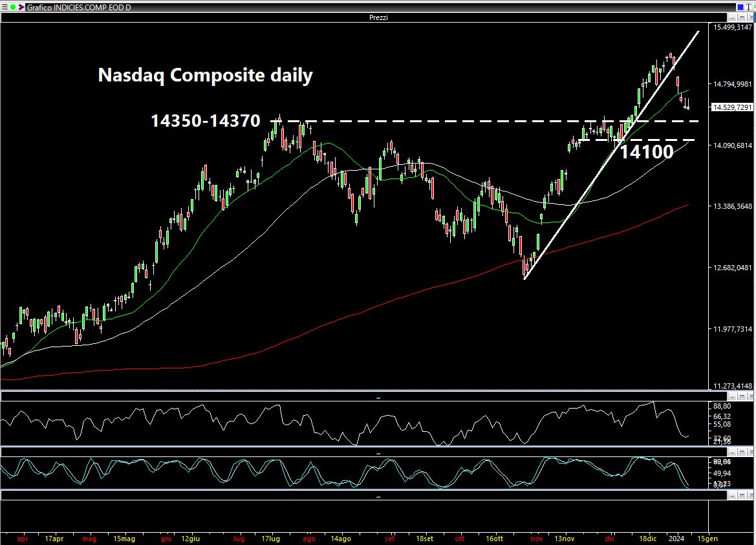Maximize the stochastic panel with 49,94 scale
The width and height of the screenshot is (756, 545).
tap(742, 452)
